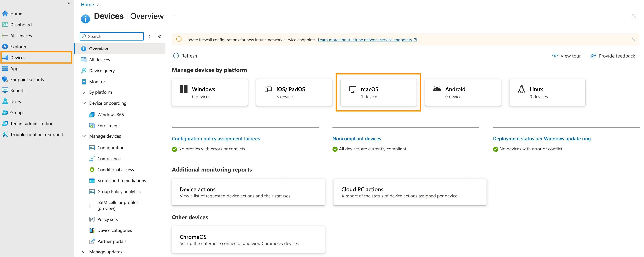Image resolution: width=644 pixels, height=257 pixels.
Task: View Configuration policy assignment failures
Action: (x=216, y=138)
